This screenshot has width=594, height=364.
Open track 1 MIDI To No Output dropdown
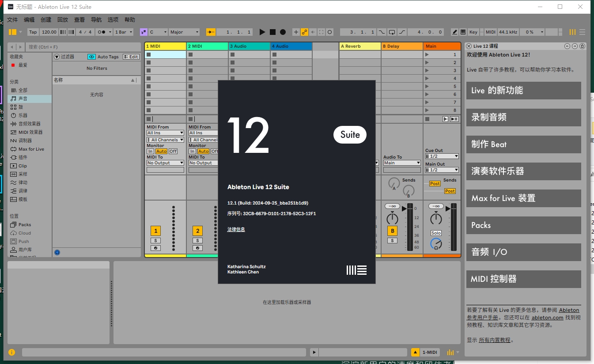click(x=165, y=163)
